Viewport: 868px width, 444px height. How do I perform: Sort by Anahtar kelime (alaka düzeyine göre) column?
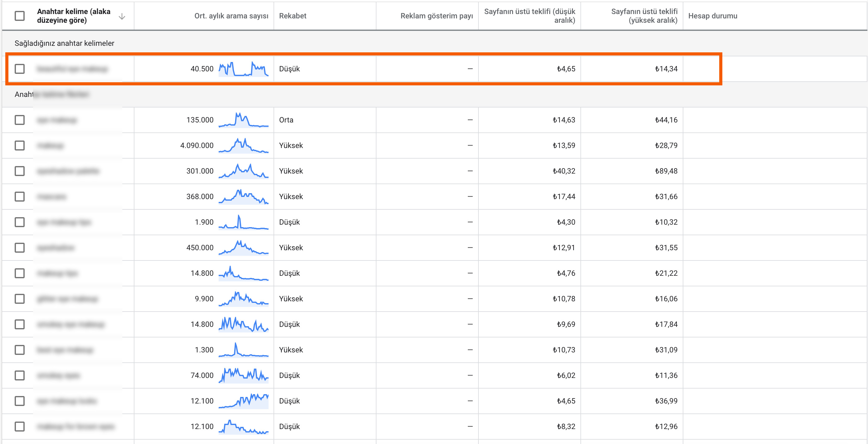point(74,16)
